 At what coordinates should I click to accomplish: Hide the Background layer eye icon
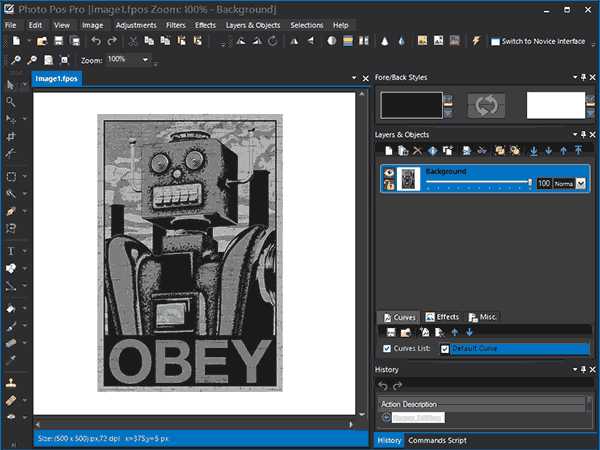(x=389, y=173)
